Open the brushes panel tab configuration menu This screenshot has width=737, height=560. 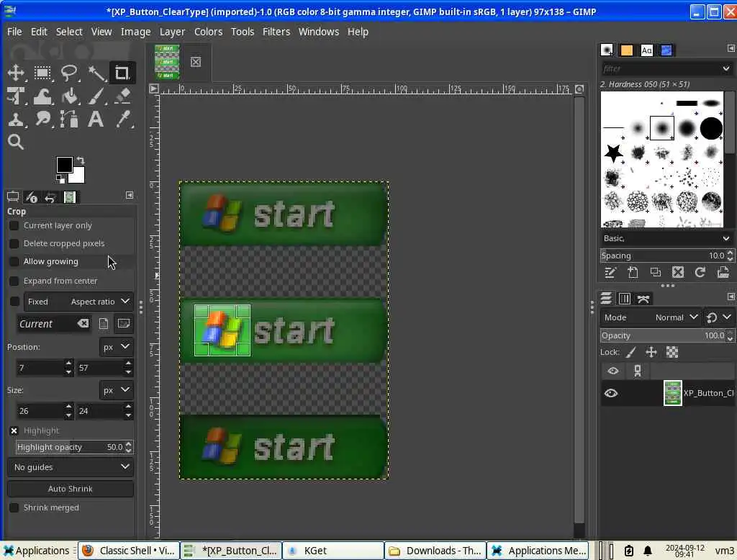pos(731,48)
